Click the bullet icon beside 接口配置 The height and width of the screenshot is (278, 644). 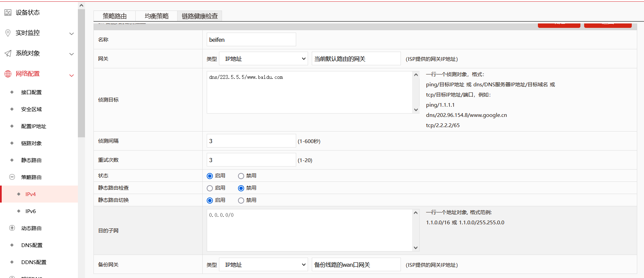point(12,92)
